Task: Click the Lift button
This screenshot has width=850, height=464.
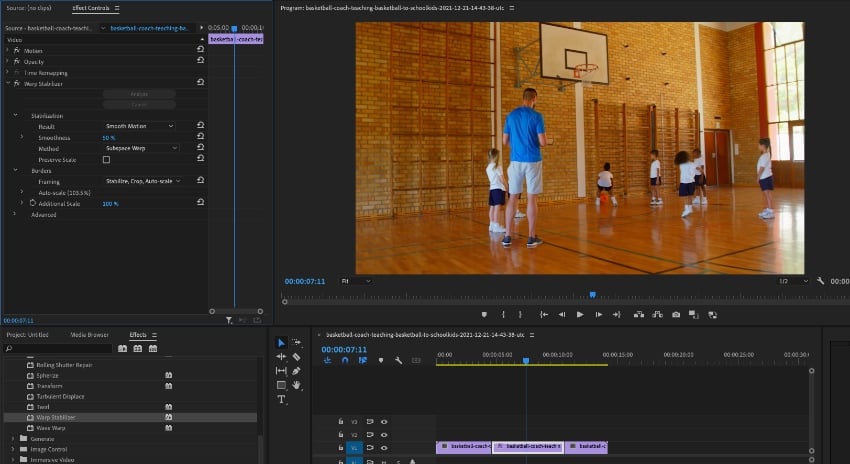Action: [639, 314]
